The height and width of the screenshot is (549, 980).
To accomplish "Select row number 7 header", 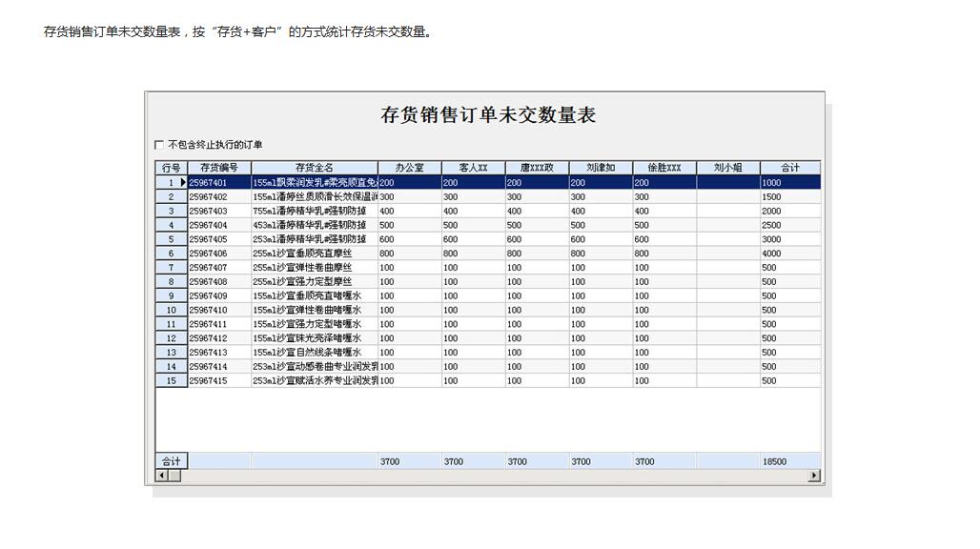I will pos(172,267).
